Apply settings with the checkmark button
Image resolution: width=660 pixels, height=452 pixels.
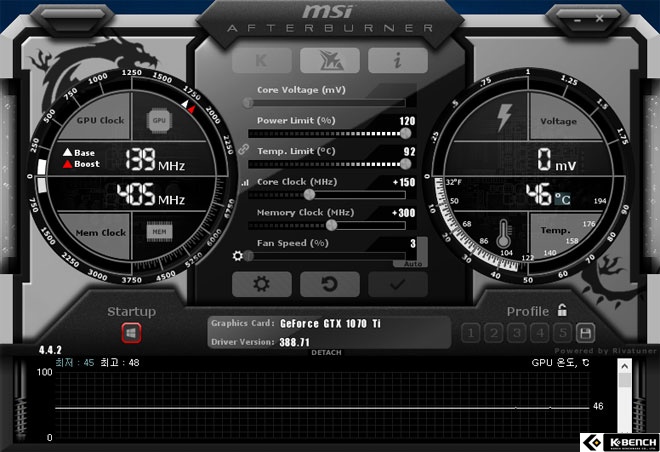pyautogui.click(x=398, y=284)
